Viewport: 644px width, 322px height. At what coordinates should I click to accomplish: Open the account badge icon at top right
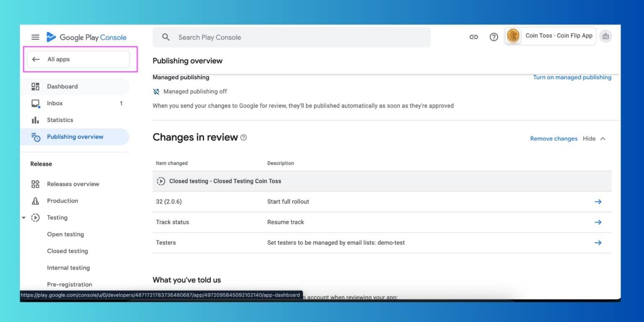point(605,36)
